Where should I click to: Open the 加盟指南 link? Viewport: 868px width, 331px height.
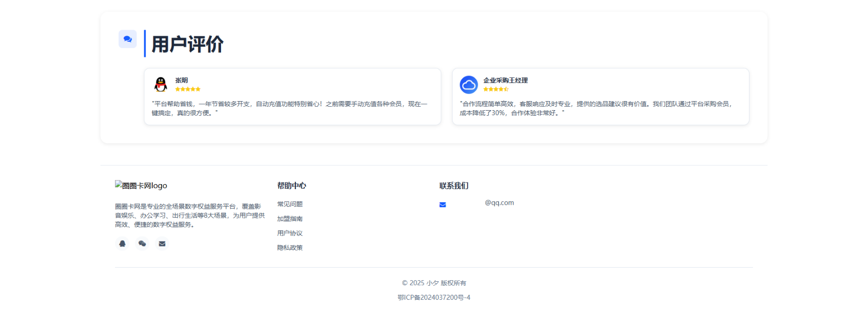pos(290,219)
